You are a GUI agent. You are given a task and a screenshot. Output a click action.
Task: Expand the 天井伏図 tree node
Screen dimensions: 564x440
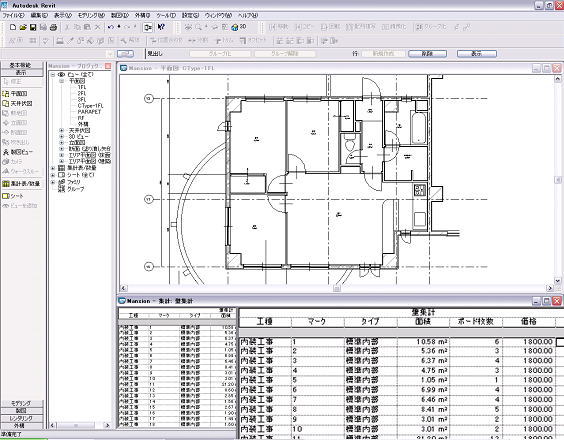[62, 131]
